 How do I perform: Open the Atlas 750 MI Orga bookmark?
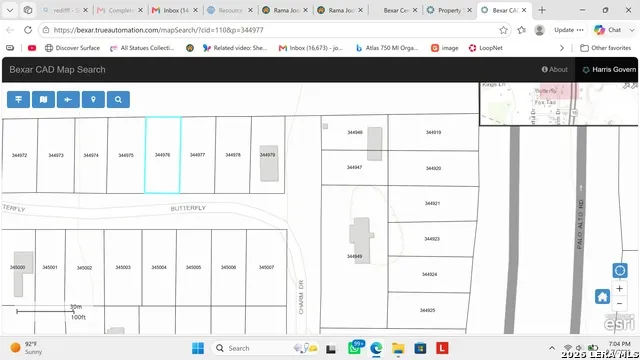[387, 48]
